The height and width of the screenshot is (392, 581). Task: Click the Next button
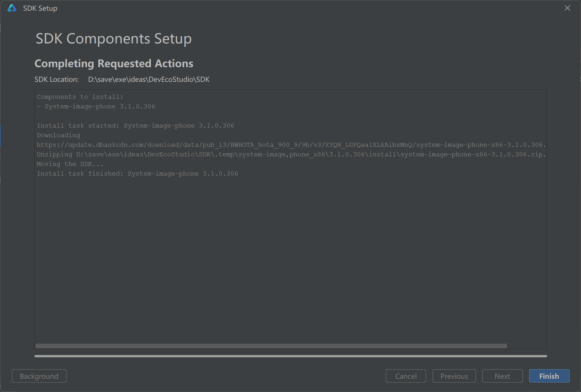(502, 376)
